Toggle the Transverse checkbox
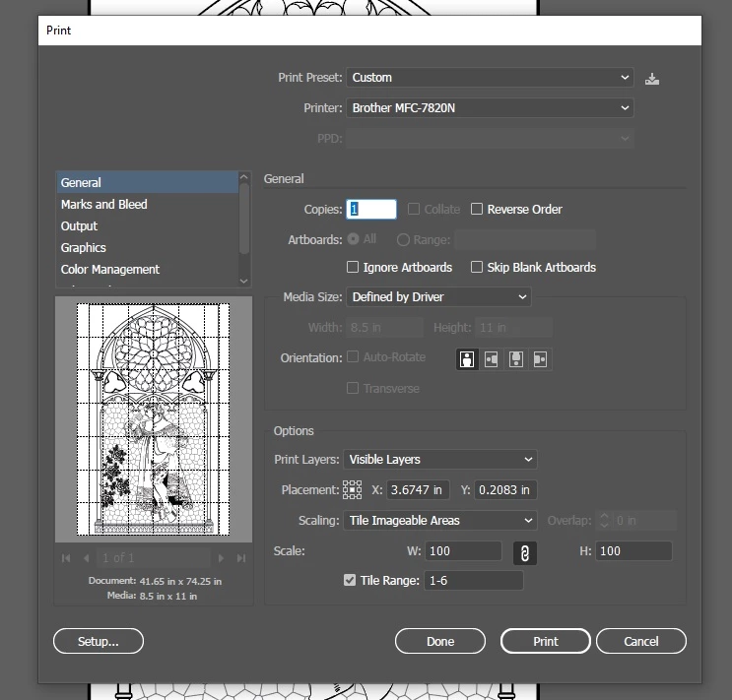The height and width of the screenshot is (700, 732). [353, 388]
